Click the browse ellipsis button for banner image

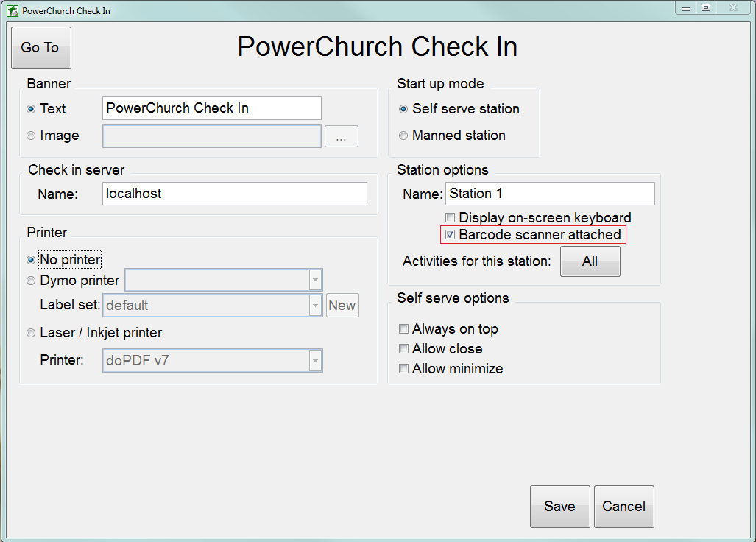(x=341, y=136)
